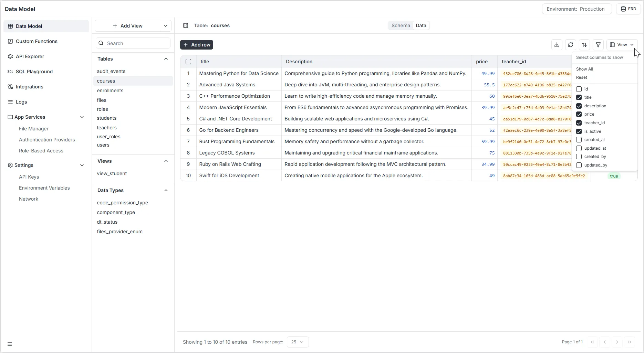Open the Rows per page dropdown
Image resolution: width=644 pixels, height=353 pixels.
coord(298,342)
